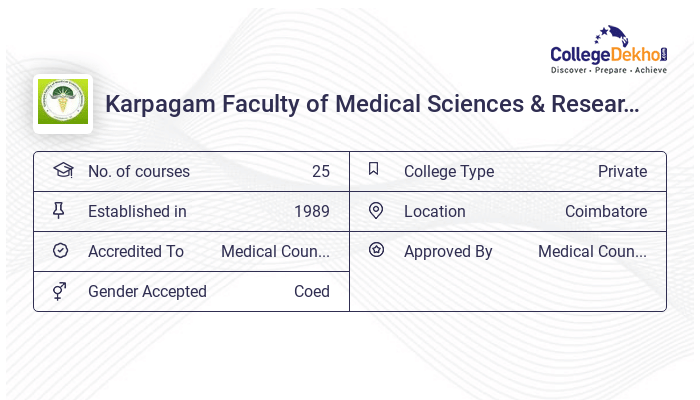The width and height of the screenshot is (700, 400).
Task: Click the map marker Location icon
Action: coord(376,211)
